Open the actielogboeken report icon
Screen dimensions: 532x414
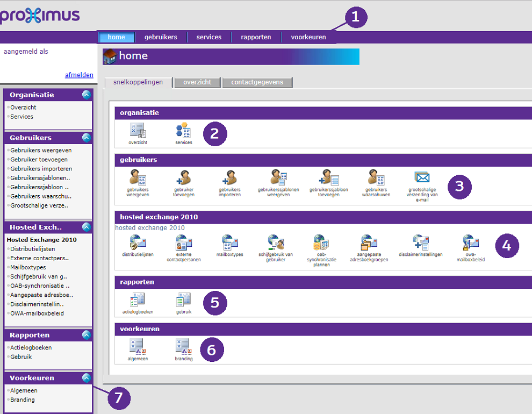tap(138, 300)
